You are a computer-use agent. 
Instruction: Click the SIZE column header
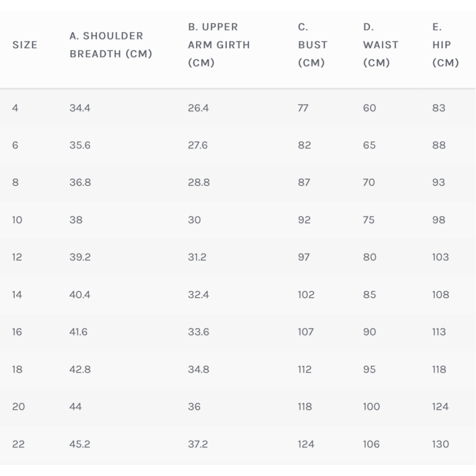[25, 45]
